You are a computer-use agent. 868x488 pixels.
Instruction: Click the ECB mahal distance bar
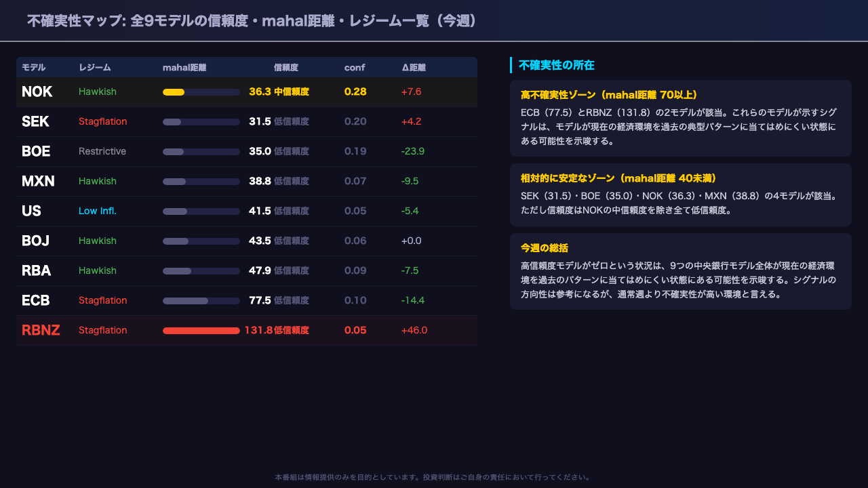click(201, 301)
